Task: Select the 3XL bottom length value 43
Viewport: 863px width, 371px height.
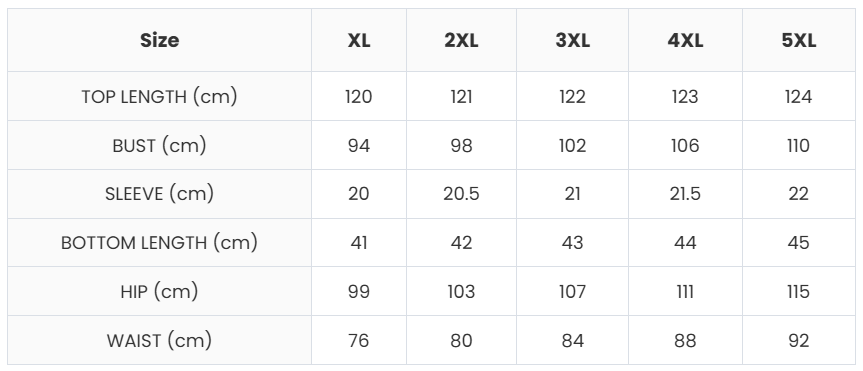Action: (x=572, y=243)
